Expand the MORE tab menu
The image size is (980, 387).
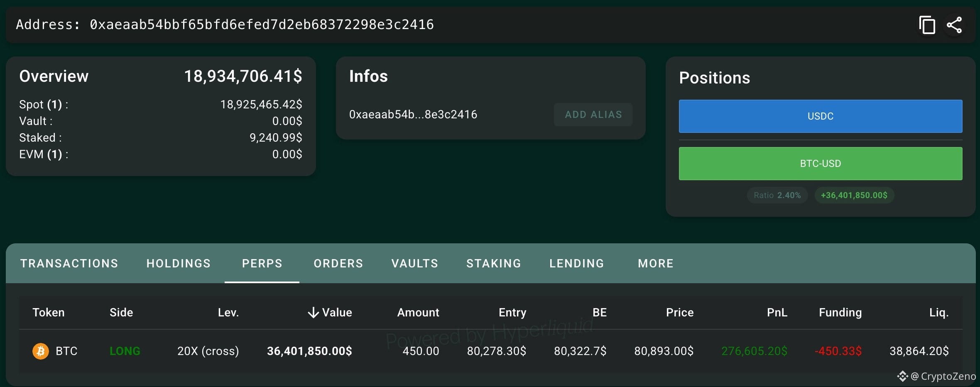point(656,263)
